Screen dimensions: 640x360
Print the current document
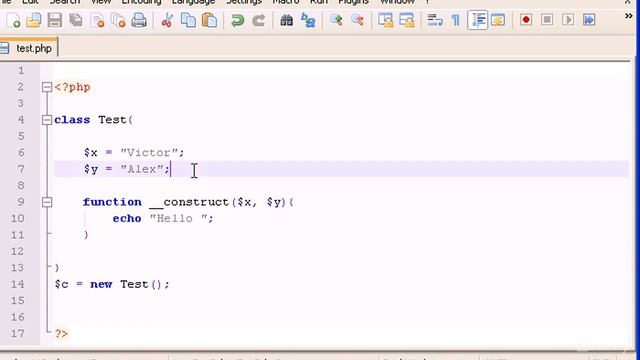[x=139, y=20]
